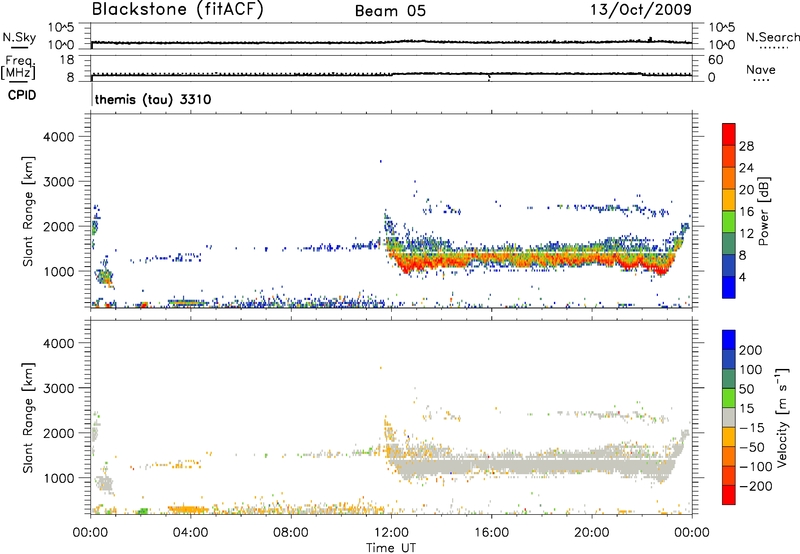Click the "12:00" time tick label
Image resolution: width=800 pixels, height=554 pixels.
pyautogui.click(x=391, y=533)
